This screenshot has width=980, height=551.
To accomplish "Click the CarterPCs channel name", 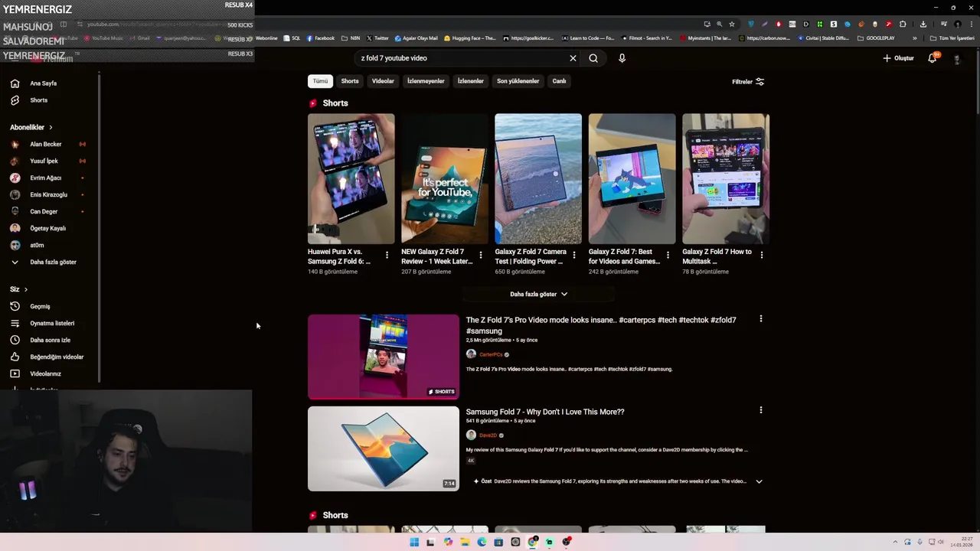I will tap(491, 354).
